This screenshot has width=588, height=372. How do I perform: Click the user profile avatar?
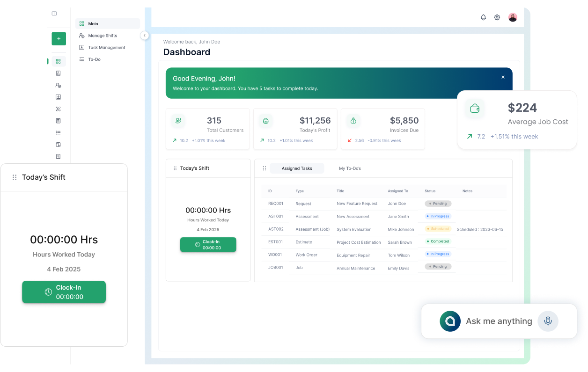coord(512,17)
